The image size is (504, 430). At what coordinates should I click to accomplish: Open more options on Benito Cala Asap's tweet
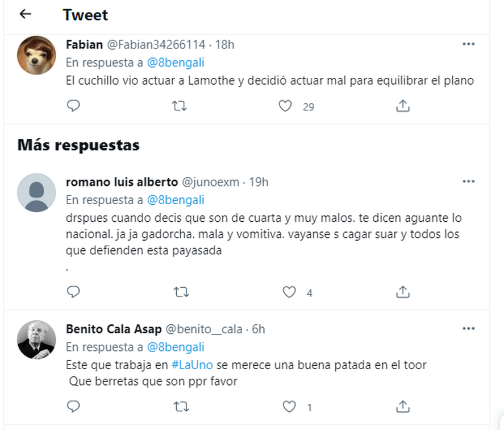468,329
